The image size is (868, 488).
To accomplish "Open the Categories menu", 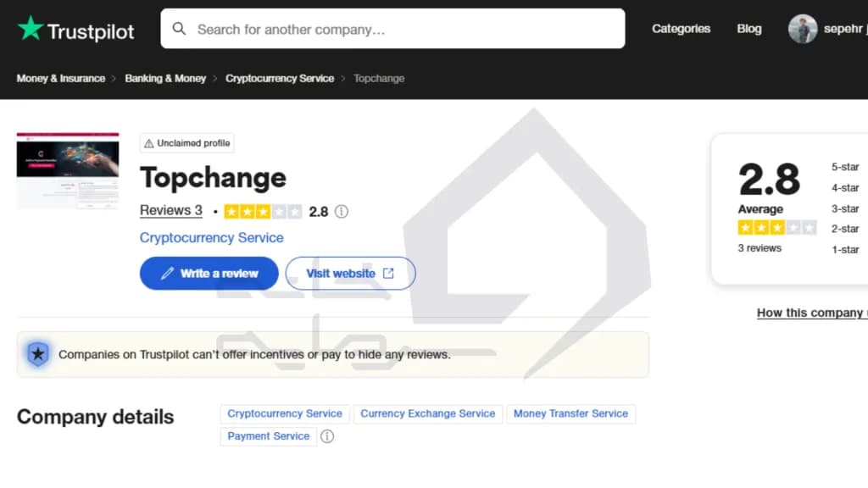I will coord(681,29).
